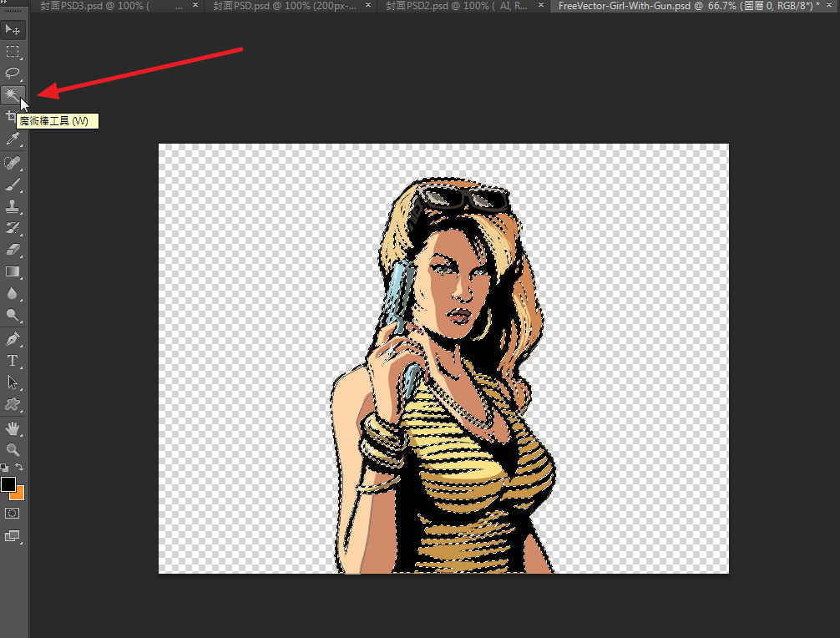Select the Eyedropper tool
The width and height of the screenshot is (840, 638).
(x=13, y=139)
